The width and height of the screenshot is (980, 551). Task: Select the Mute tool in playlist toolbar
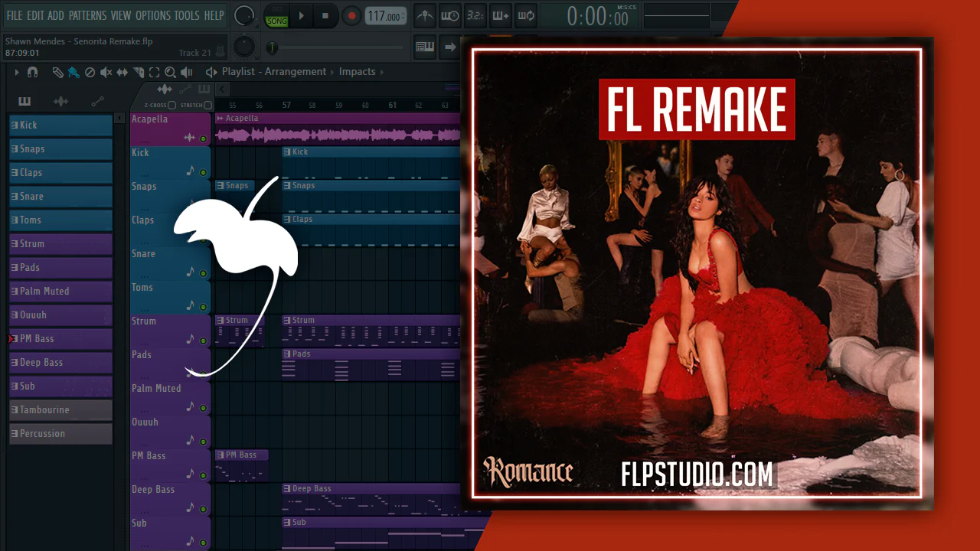click(106, 72)
